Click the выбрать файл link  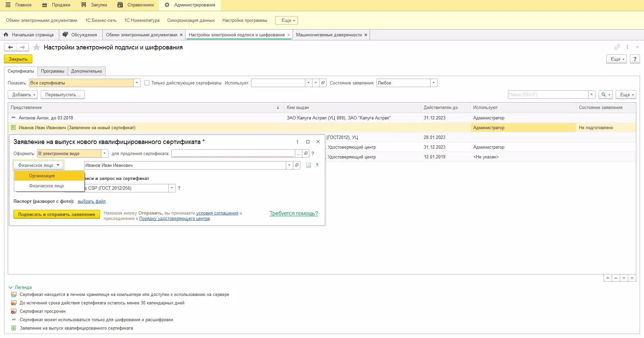pyautogui.click(x=92, y=201)
